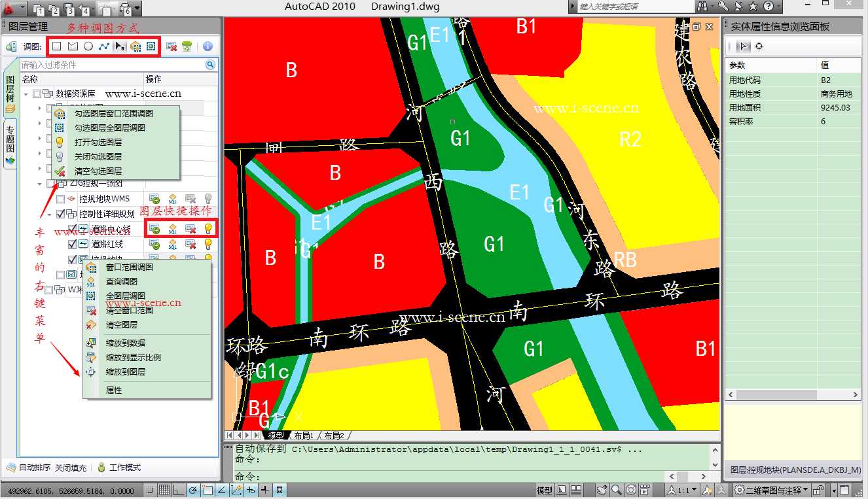Click checked-layers window range fetch icon in toolbar

click(136, 46)
